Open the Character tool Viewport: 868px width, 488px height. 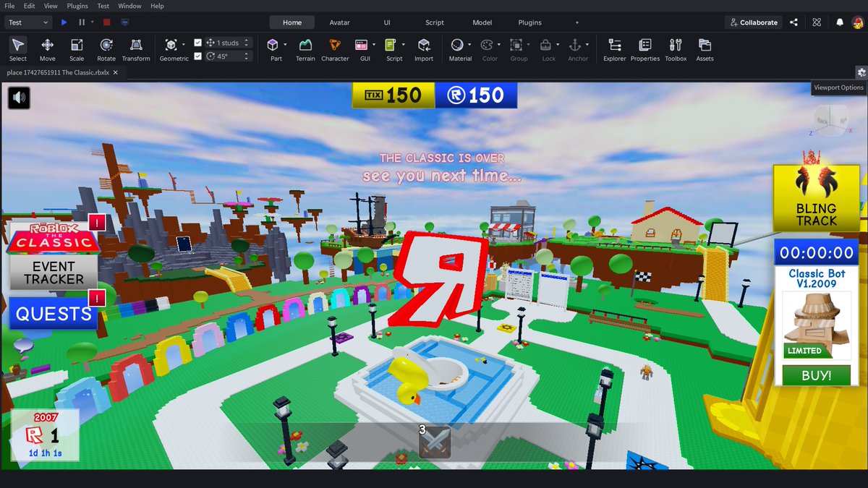coord(335,49)
